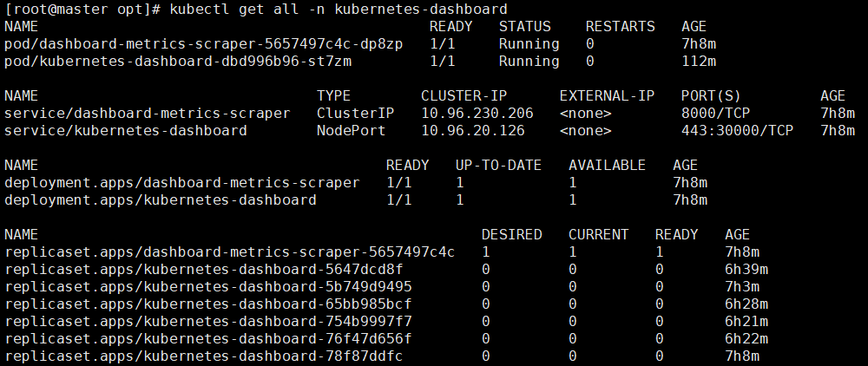Viewport: 868px width, 366px height.
Task: Click the UP-TO-DATE column header
Action: point(499,166)
